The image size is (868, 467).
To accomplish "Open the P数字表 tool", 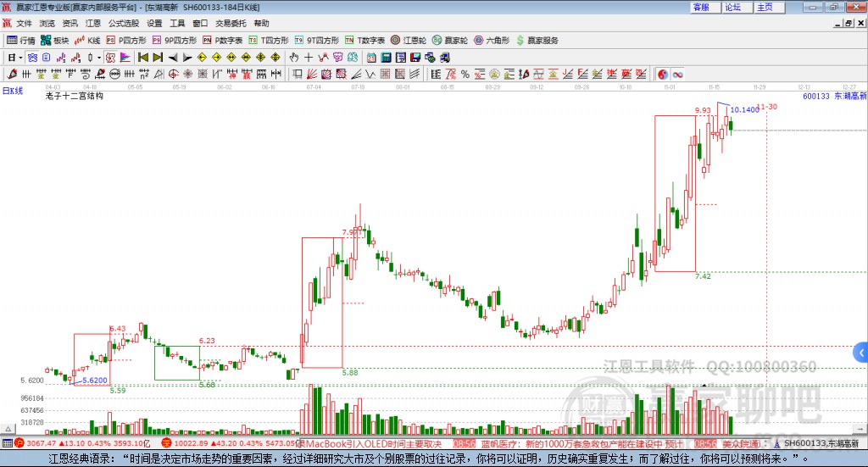I will click(223, 41).
